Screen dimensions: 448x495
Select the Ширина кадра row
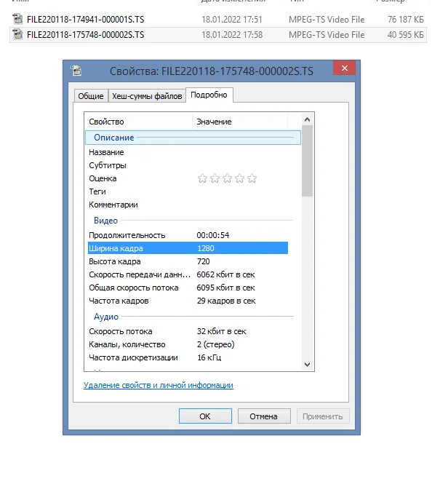point(188,248)
